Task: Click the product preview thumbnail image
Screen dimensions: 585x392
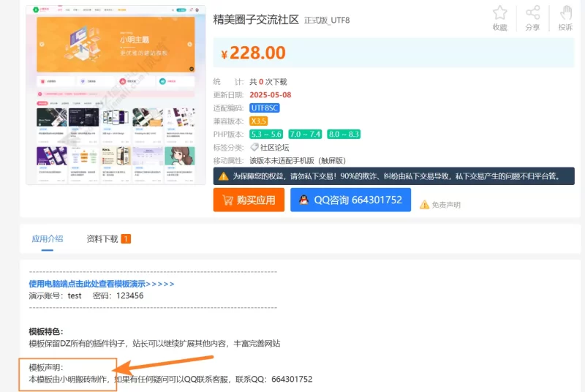Action: 116,95
